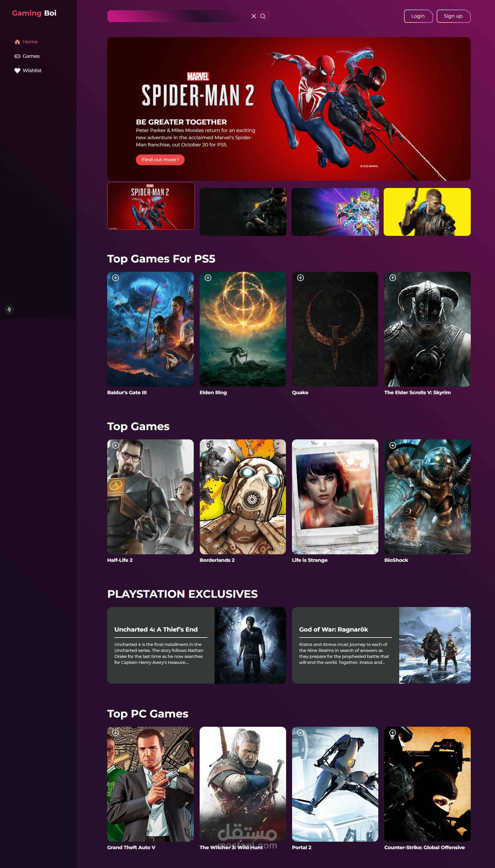Open Uncharted 4: A Thief's End title
Image resolution: width=495 pixels, height=868 pixels.
[x=156, y=629]
